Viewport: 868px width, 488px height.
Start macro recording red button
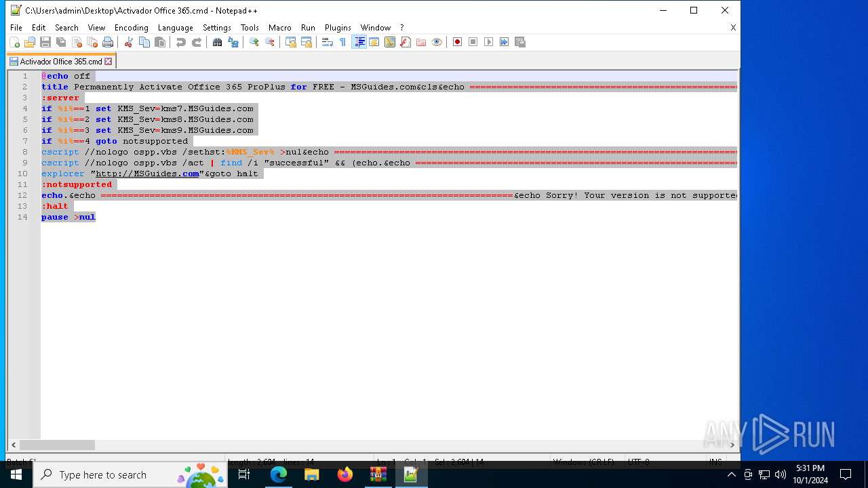458,42
